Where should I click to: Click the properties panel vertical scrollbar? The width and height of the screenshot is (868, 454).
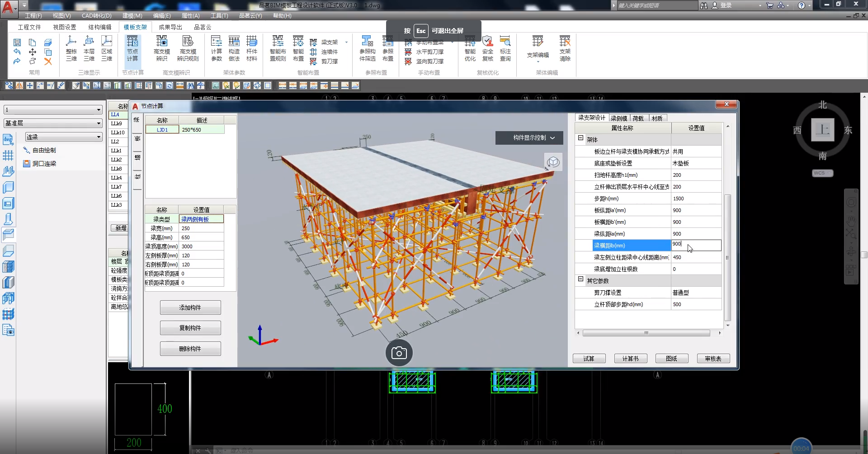(727, 257)
